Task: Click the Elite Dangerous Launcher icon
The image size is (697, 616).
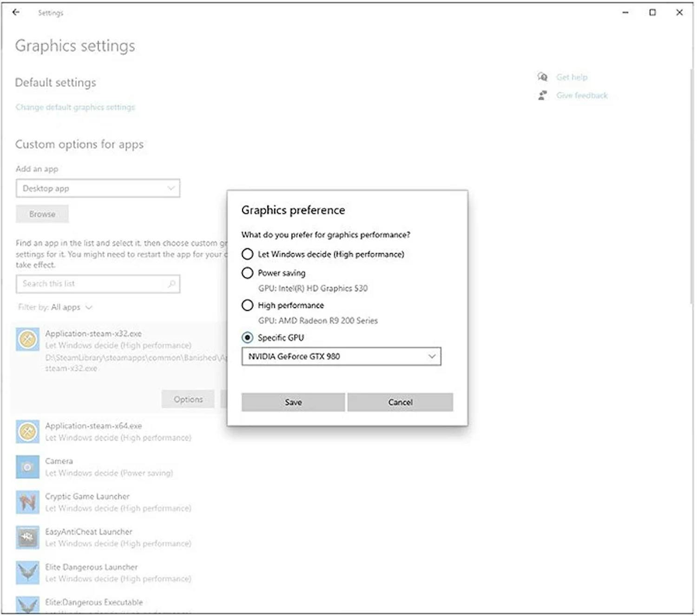Action: pos(27,573)
